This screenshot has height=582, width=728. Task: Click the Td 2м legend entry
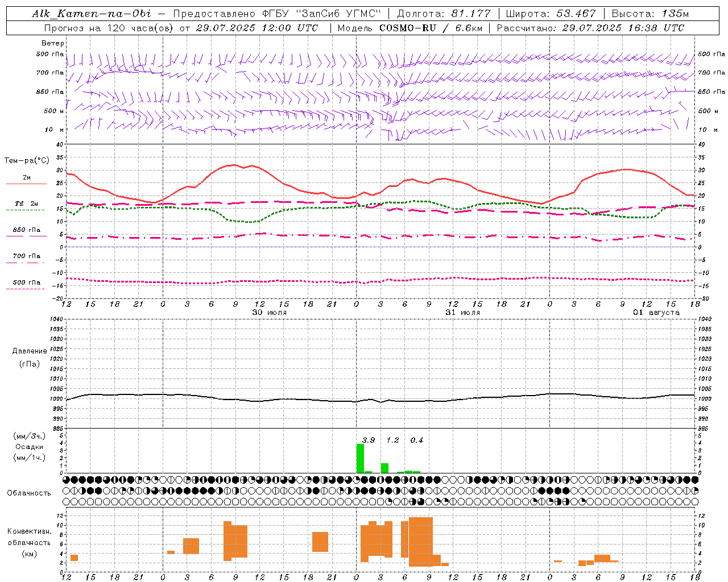[27, 203]
